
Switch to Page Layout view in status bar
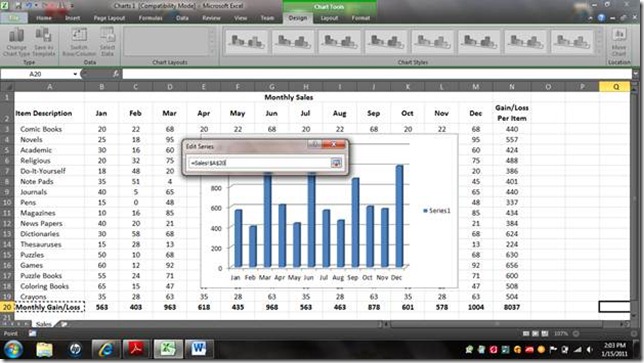point(535,334)
